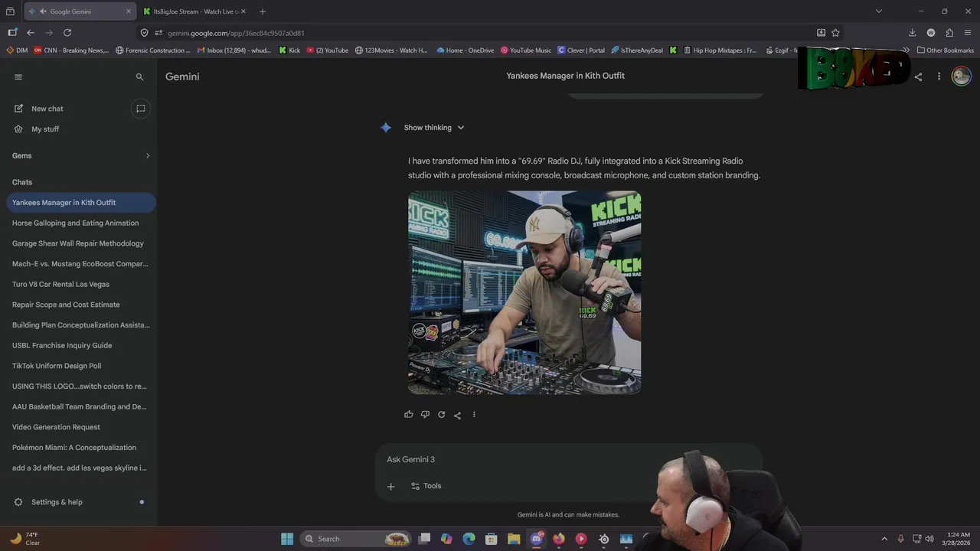The width and height of the screenshot is (980, 551).
Task: Click the Gemini sparkle icon beside response
Action: pyautogui.click(x=386, y=128)
